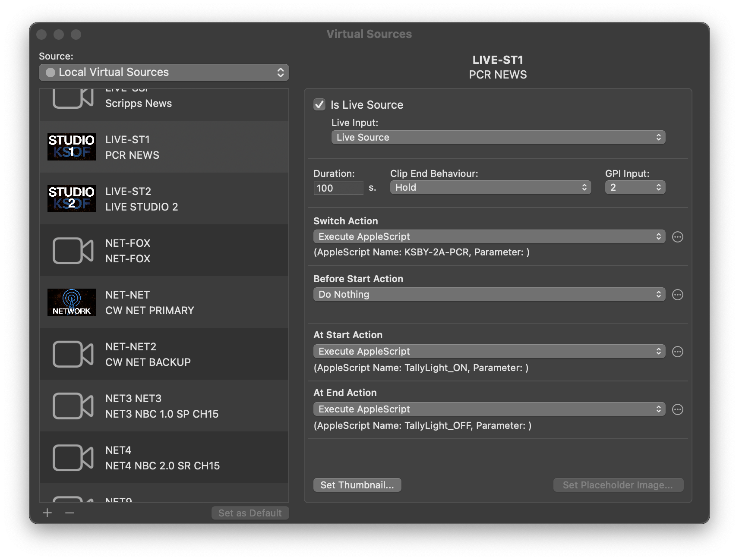The height and width of the screenshot is (560, 739).
Task: Click the KSBY-2A-PCR AppleScript name text
Action: [x=436, y=252]
